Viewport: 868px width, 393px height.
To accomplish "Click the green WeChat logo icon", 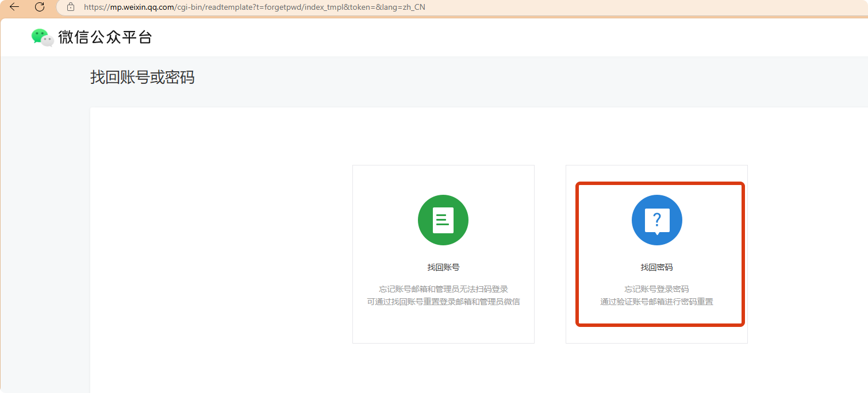I will 43,37.
